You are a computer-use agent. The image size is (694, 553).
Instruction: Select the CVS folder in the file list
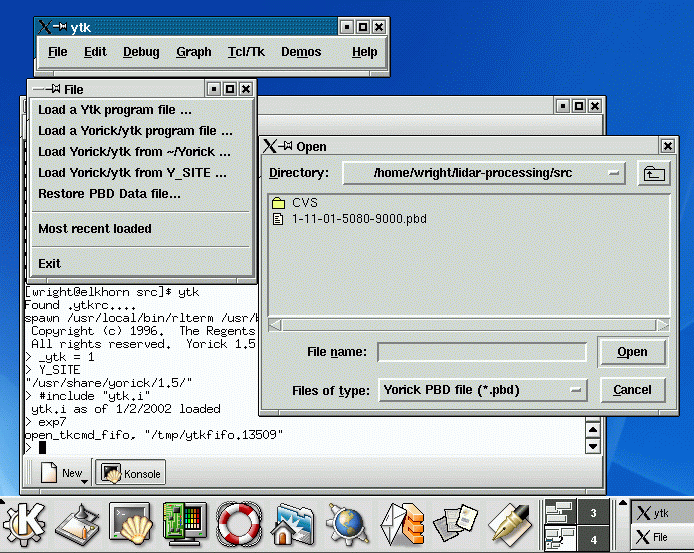click(304, 203)
